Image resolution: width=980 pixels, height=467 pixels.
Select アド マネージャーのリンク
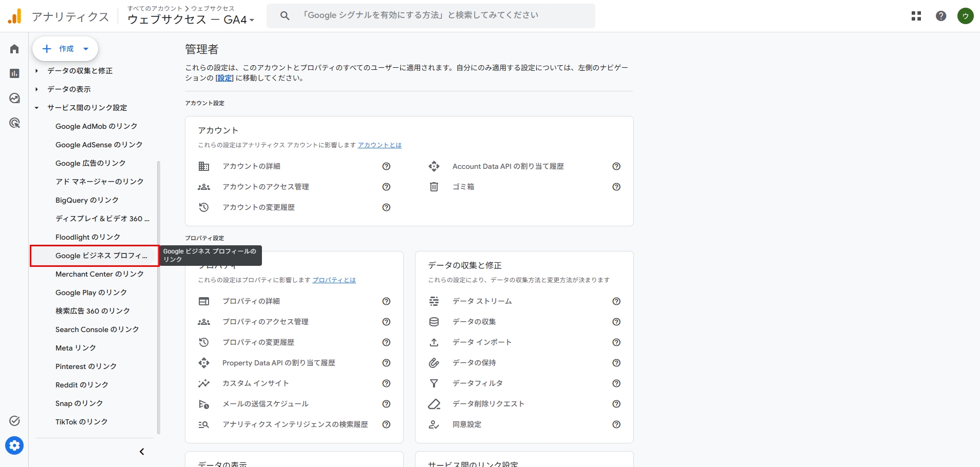click(99, 182)
